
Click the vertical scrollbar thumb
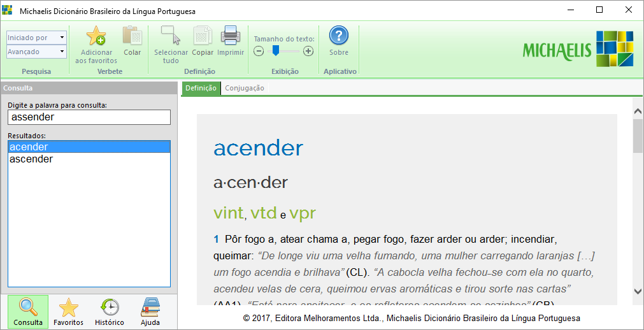(x=638, y=135)
